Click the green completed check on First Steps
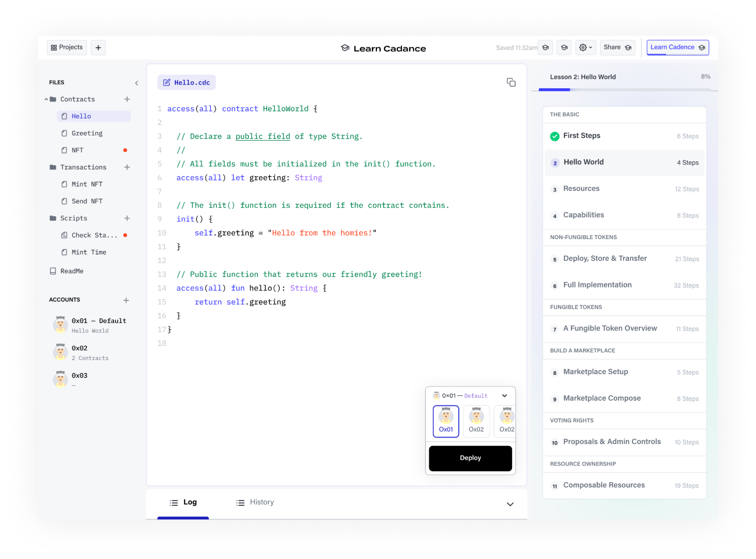This screenshot has width=756, height=559. pos(554,136)
